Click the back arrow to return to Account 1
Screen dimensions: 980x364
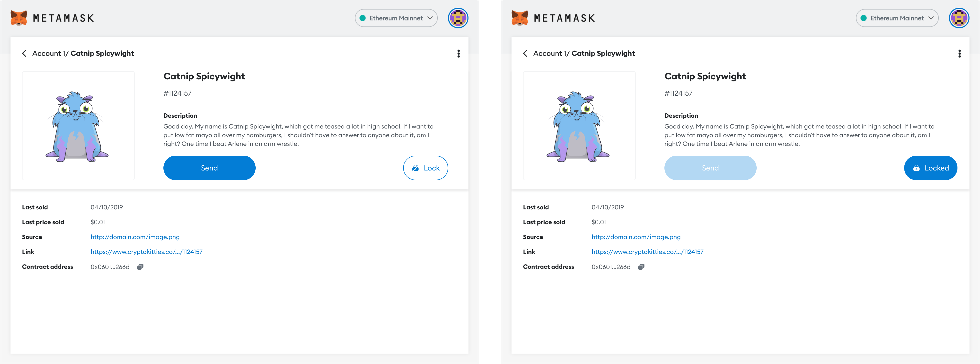[24, 53]
